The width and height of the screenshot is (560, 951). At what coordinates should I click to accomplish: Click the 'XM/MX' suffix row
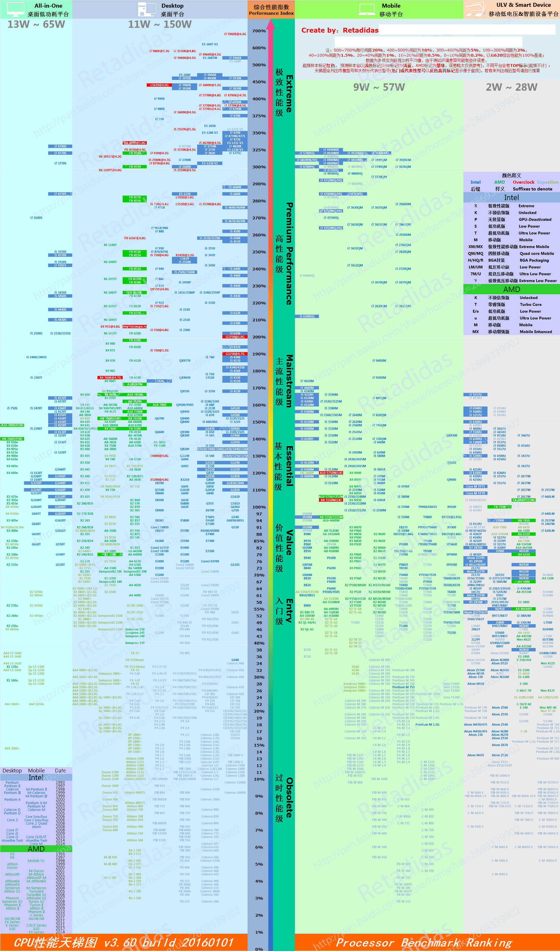511,247
